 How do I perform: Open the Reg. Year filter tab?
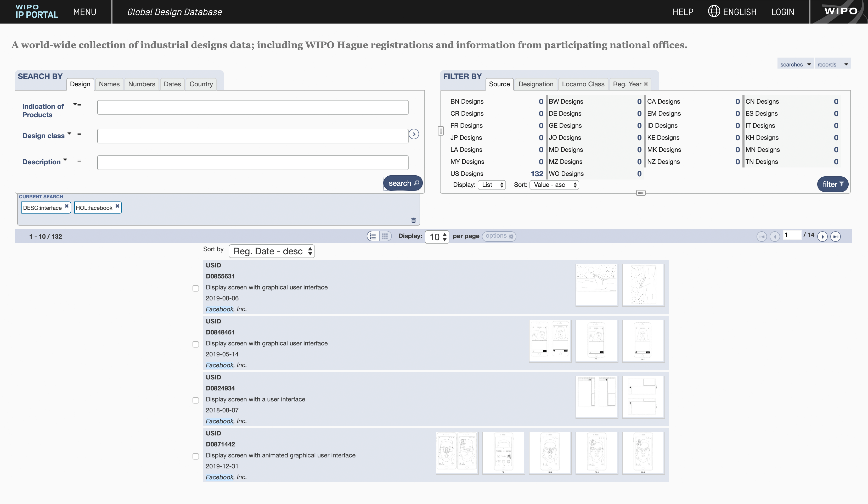click(627, 84)
